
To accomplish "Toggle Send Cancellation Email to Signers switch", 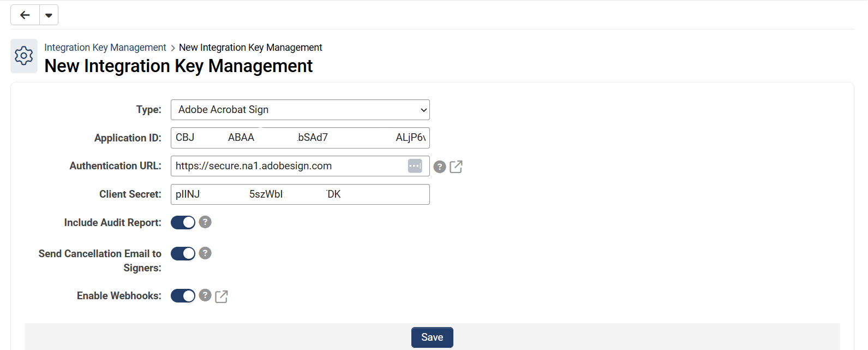I will (183, 253).
